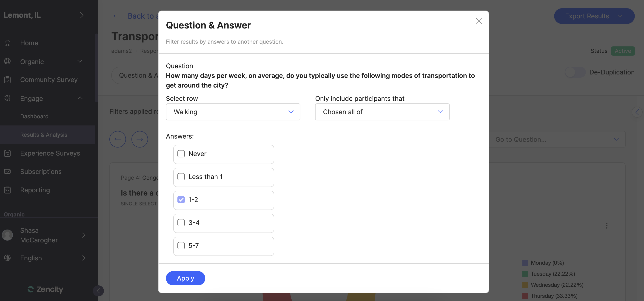Viewport: 644px width, 301px height.
Task: Click the Tuesday green legend swatch
Action: (525, 274)
